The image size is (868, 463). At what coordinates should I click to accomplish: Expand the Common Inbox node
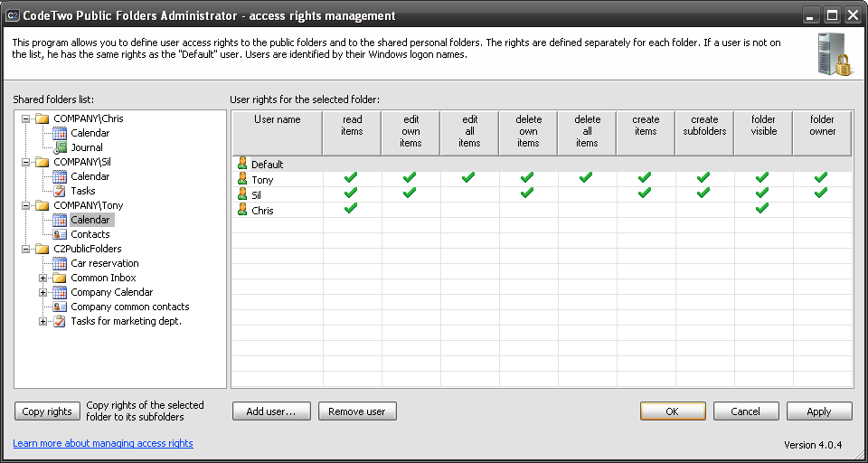[43, 278]
